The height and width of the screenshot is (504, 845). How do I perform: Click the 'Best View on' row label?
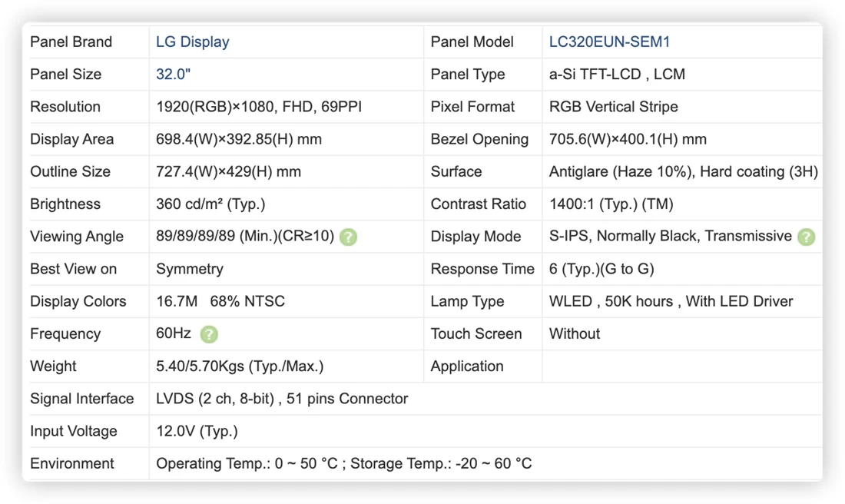[x=73, y=269]
